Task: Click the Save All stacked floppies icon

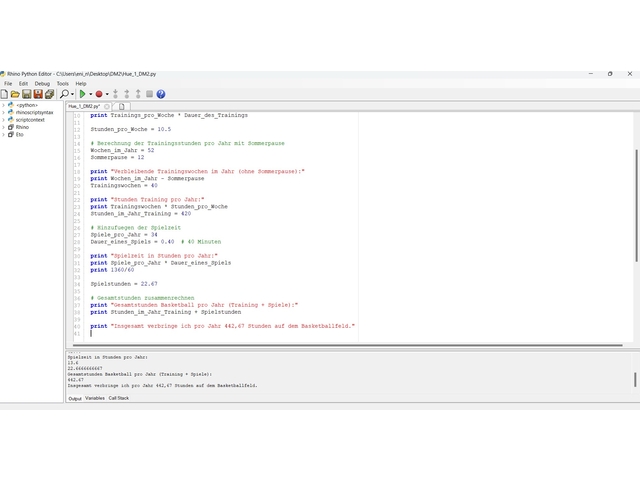Action: [49, 94]
